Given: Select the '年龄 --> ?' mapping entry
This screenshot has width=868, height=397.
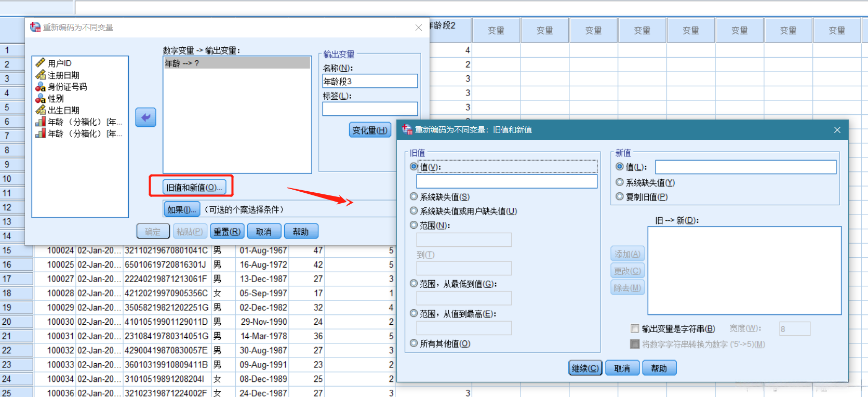Looking at the screenshot, I should pos(237,63).
